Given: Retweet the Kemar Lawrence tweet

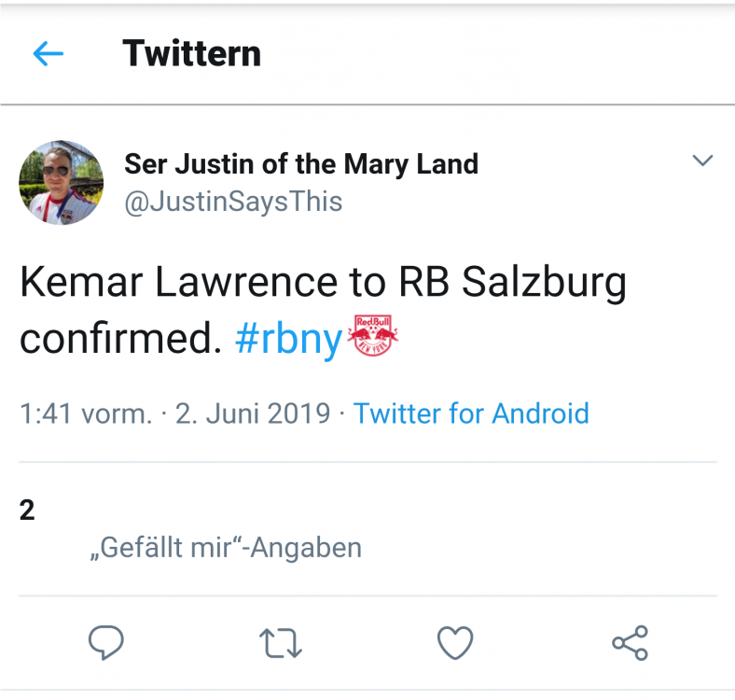Looking at the screenshot, I should click(281, 643).
